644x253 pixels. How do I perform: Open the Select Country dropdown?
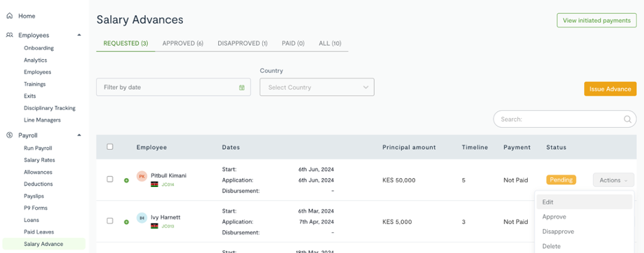click(317, 87)
